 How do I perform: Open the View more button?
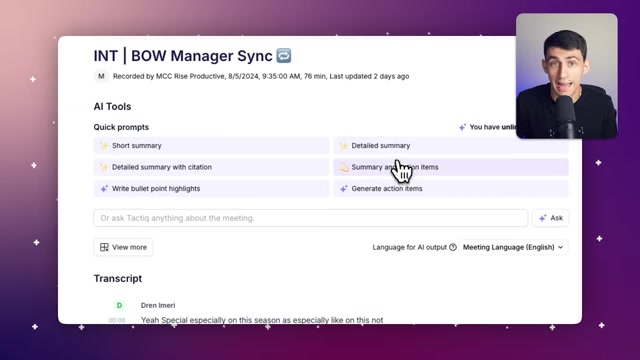click(x=123, y=247)
